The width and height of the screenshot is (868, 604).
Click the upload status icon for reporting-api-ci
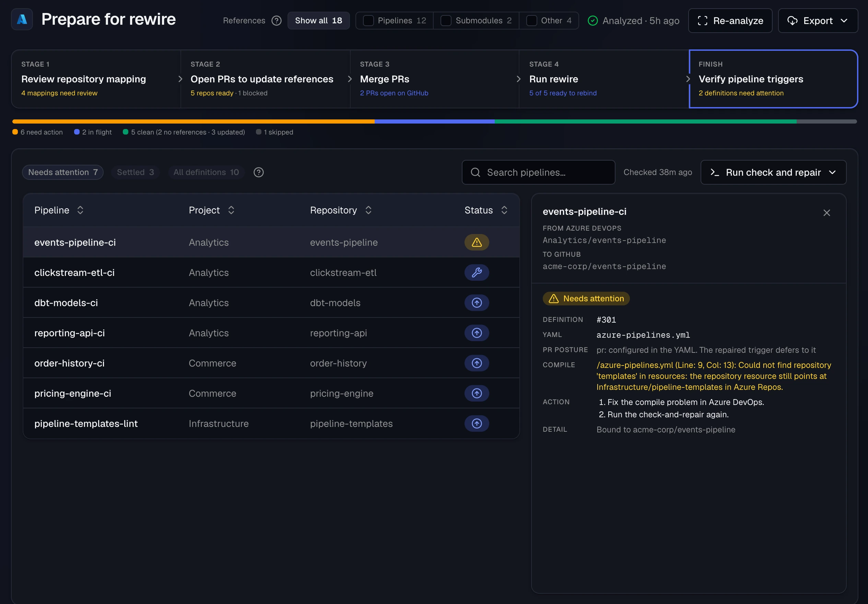(x=476, y=333)
